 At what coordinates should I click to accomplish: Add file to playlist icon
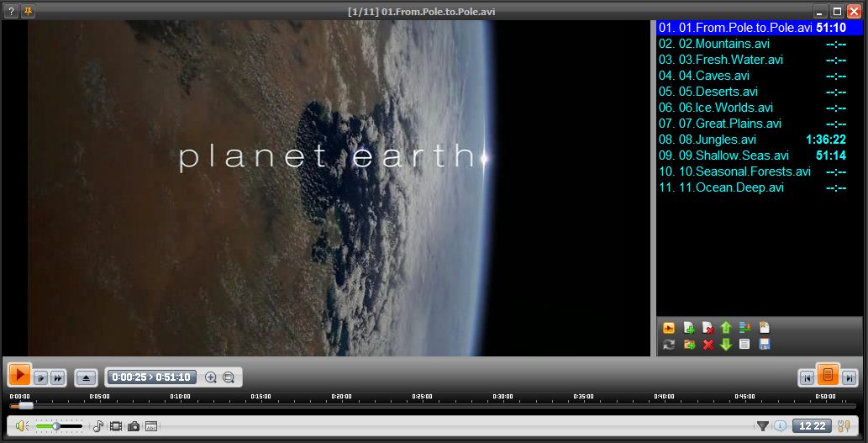[x=689, y=328]
